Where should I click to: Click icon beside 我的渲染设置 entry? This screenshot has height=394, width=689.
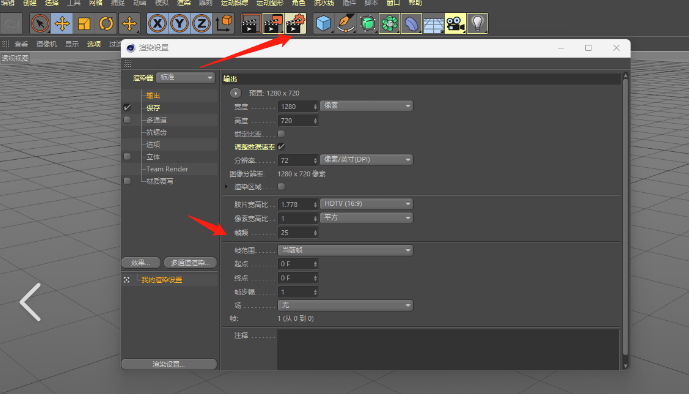point(127,280)
